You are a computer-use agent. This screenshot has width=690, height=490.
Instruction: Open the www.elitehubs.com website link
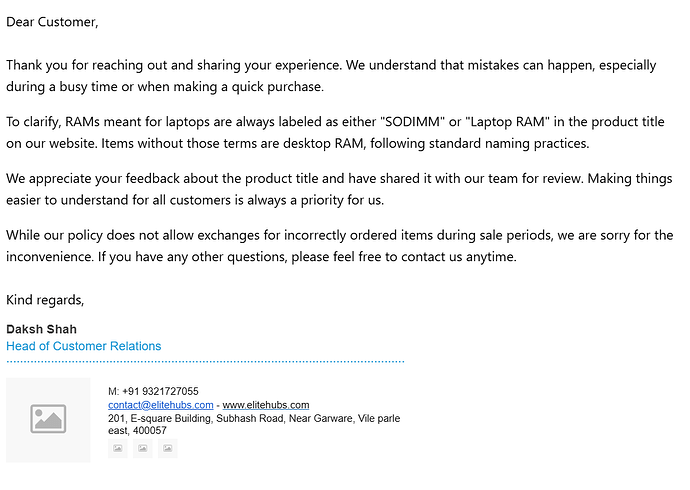click(266, 405)
